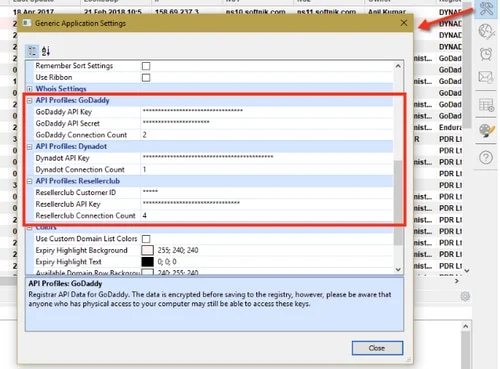The image size is (500, 369).
Task: Select the 'Expiry Highlight Text' label
Action: pos(68,262)
